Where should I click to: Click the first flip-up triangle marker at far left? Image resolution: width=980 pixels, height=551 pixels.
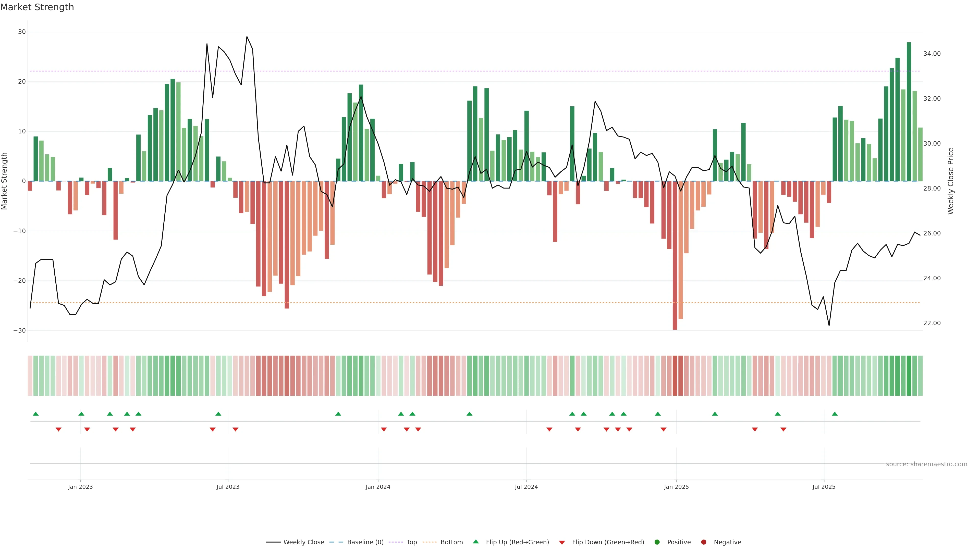[x=36, y=414]
